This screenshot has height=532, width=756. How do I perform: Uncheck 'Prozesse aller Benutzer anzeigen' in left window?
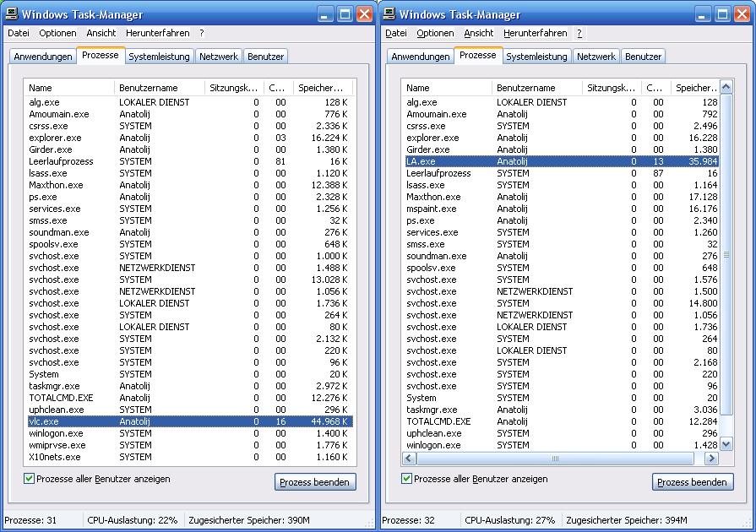[x=30, y=479]
